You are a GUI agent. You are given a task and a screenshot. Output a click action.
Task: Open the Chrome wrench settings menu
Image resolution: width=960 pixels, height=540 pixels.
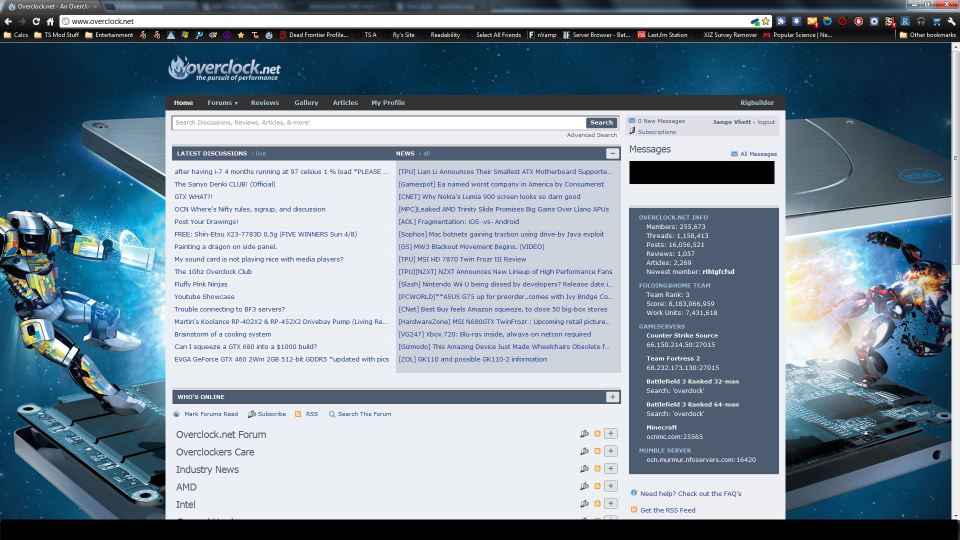click(951, 21)
